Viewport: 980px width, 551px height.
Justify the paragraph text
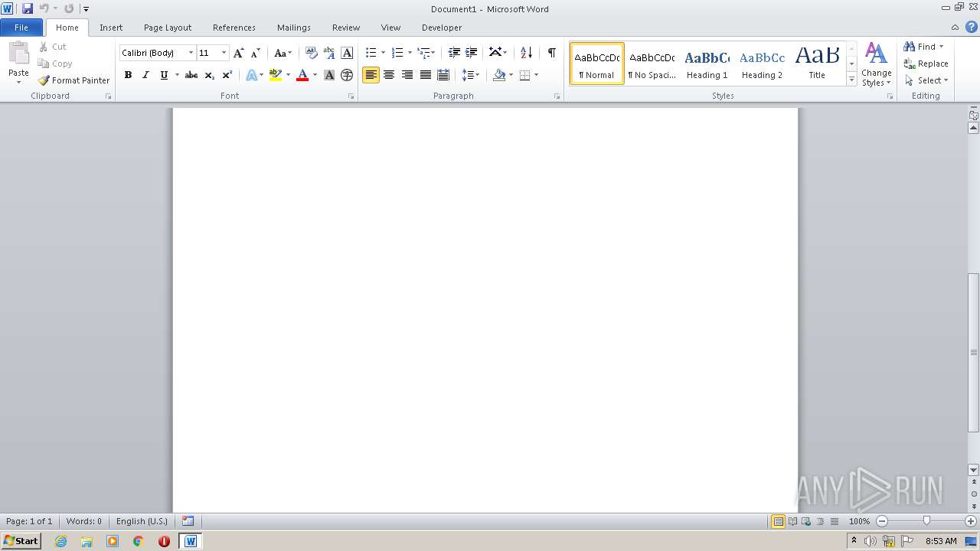coord(426,75)
